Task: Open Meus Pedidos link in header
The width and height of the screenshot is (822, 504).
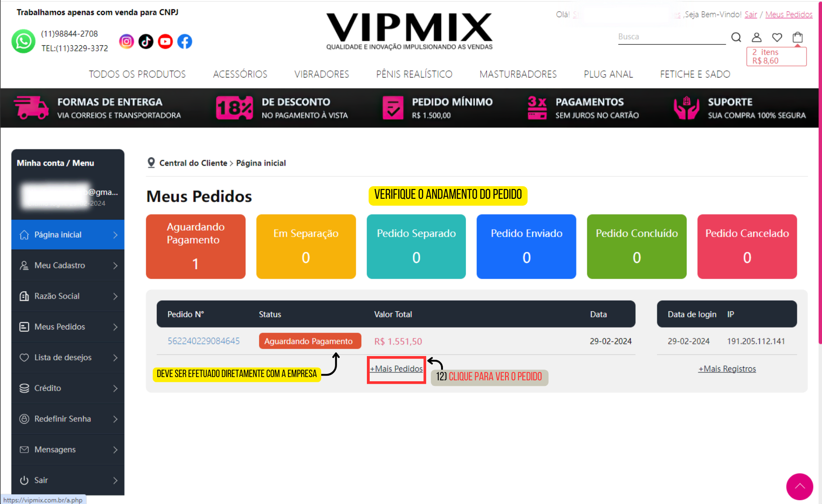Action: pos(789,14)
